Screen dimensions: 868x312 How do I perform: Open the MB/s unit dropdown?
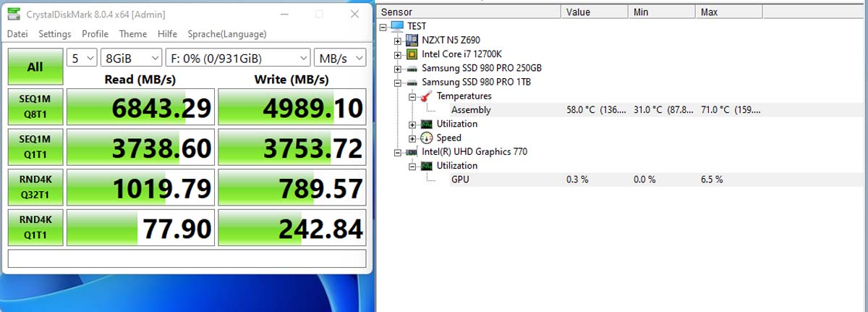(340, 58)
